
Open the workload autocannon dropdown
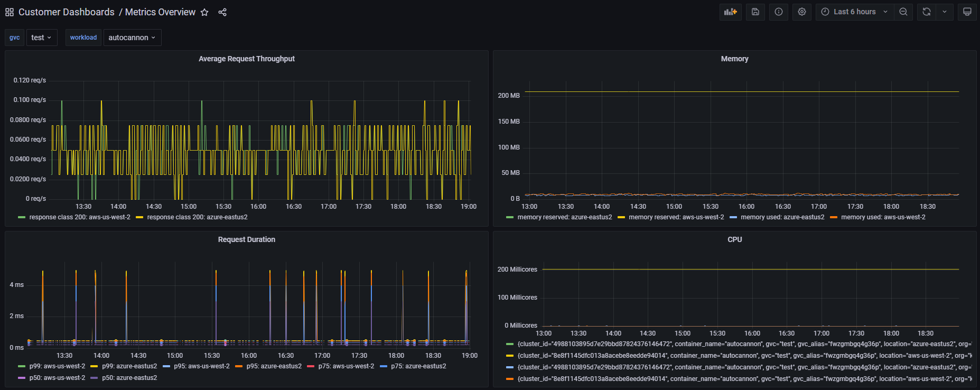tap(132, 38)
